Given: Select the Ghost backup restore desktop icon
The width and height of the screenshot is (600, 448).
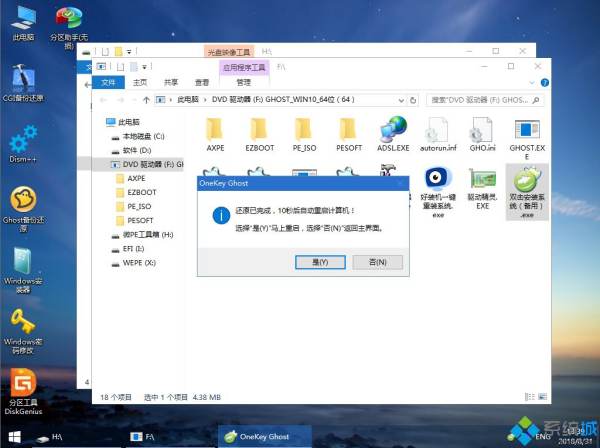Looking at the screenshot, I should [x=23, y=209].
